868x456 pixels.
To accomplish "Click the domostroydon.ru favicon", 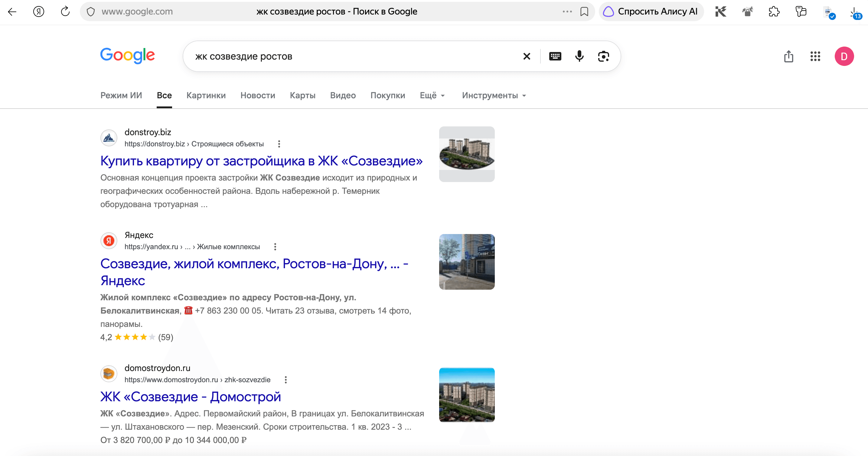I will (109, 374).
